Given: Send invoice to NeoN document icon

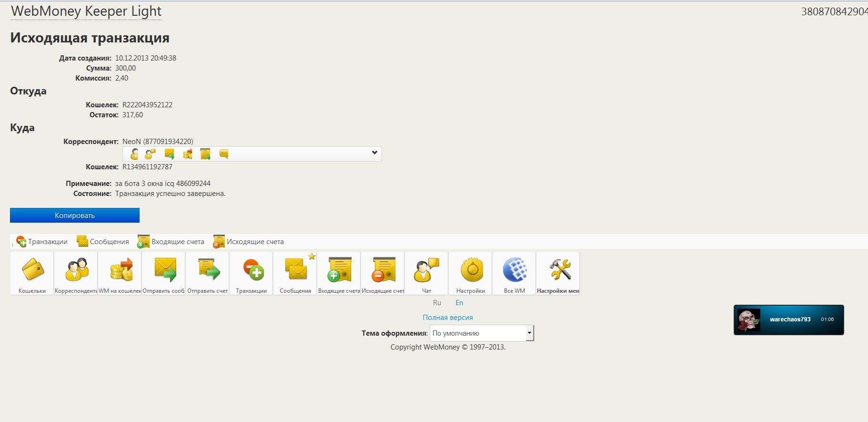Looking at the screenshot, I should click(x=205, y=154).
